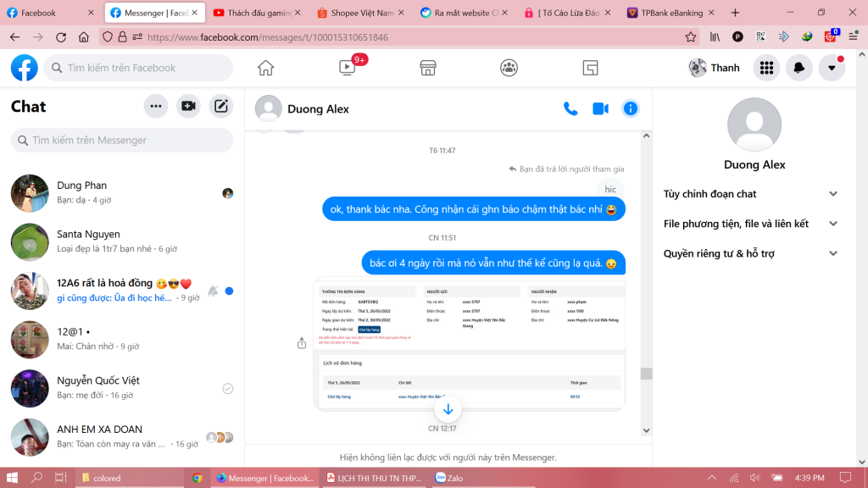Toggle the conversation info panel

tap(630, 108)
